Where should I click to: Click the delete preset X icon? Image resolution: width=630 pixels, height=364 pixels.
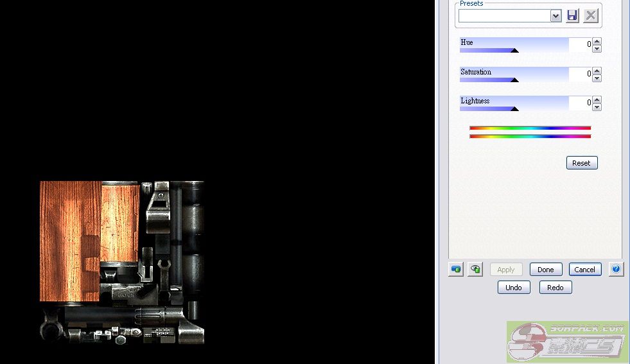(591, 16)
